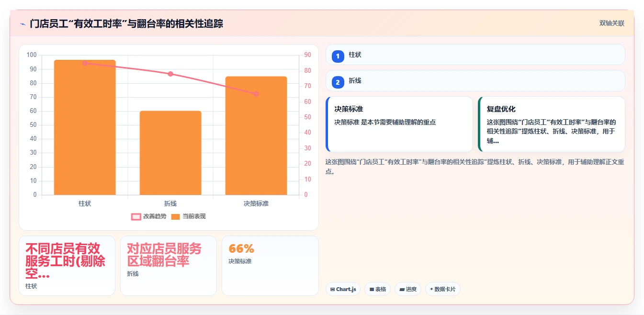This screenshot has height=315, width=644.
Task: Click the trend line point above 柱状 bar
Action: (x=85, y=63)
